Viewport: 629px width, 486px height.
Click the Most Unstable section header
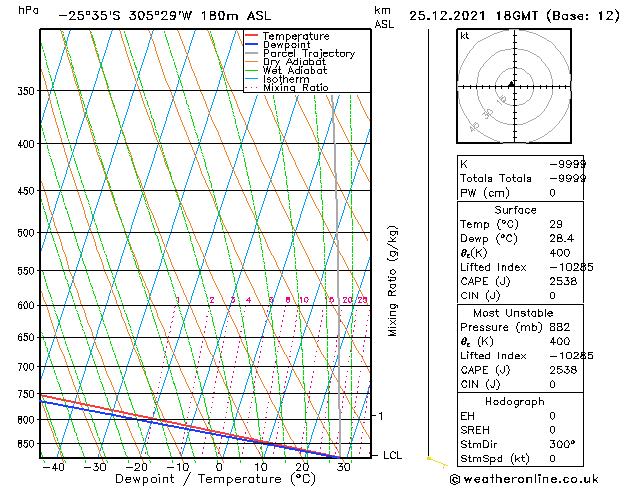coord(513,313)
